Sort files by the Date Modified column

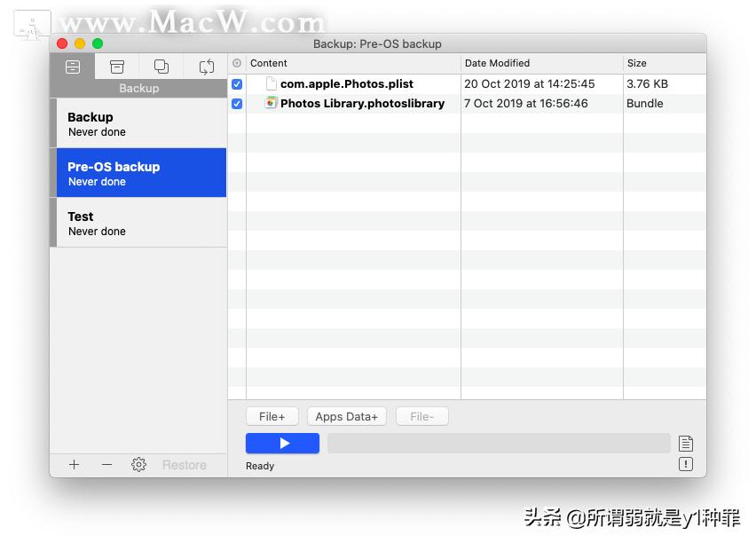point(497,63)
